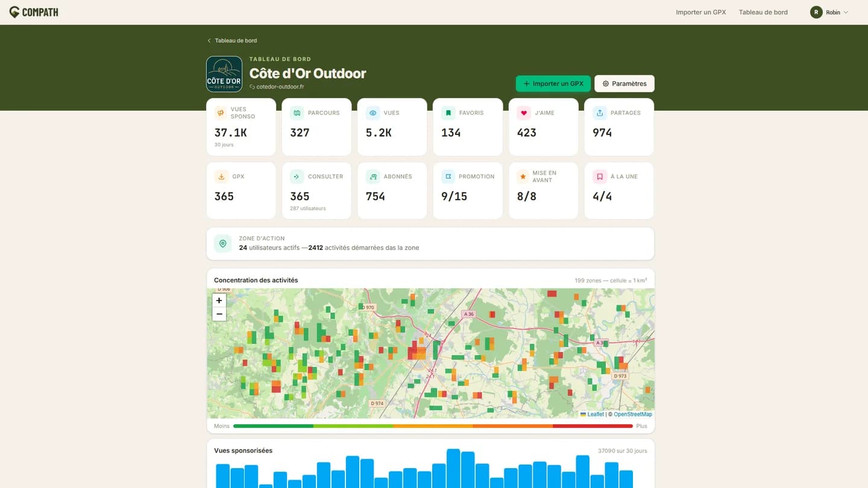Image resolution: width=868 pixels, height=488 pixels.
Task: Click the 754 Abonnés value
Action: 375,196
